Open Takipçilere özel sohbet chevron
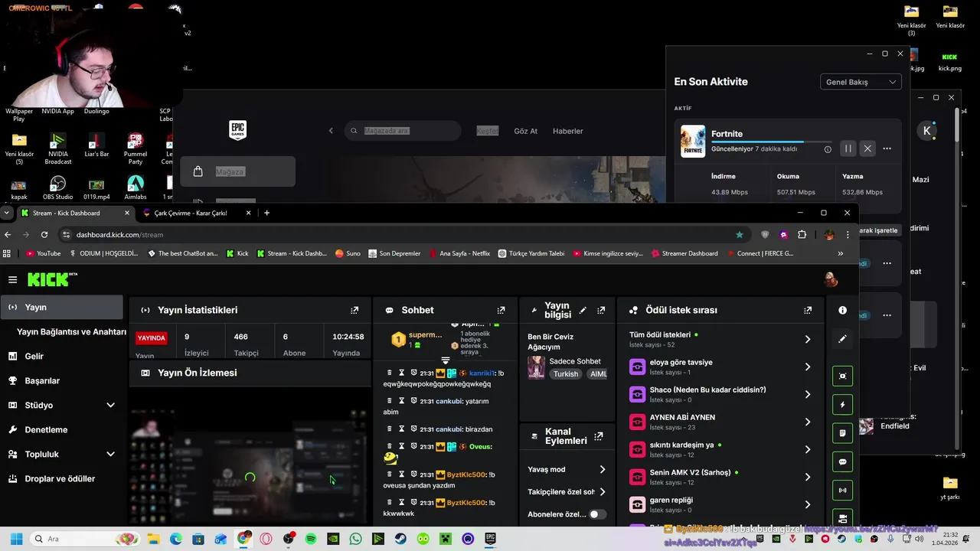This screenshot has height=551, width=980. click(x=603, y=491)
